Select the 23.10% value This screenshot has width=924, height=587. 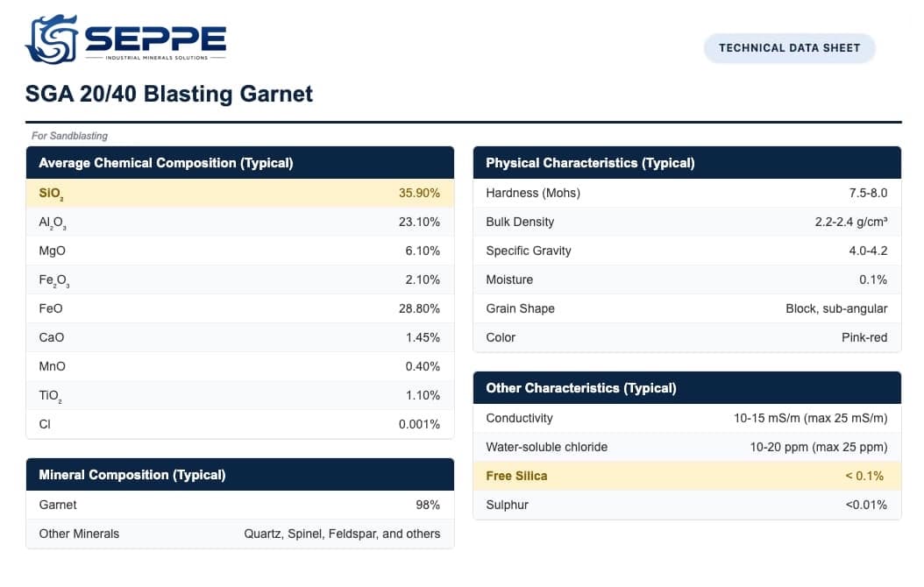click(x=419, y=222)
